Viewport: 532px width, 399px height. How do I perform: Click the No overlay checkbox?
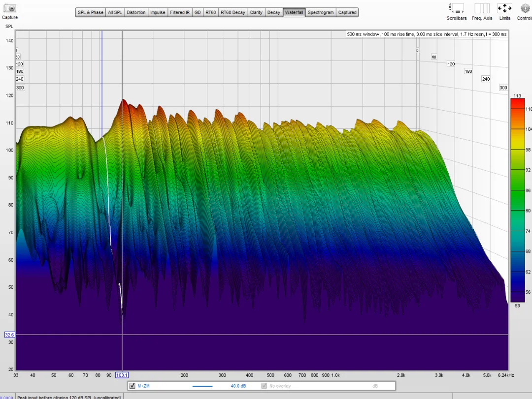[265, 386]
